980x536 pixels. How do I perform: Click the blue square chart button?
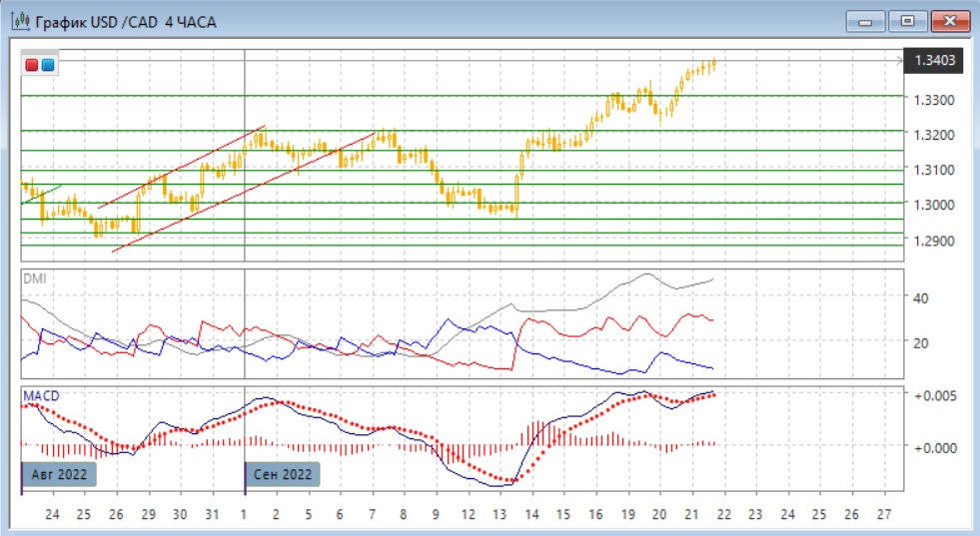47,65
